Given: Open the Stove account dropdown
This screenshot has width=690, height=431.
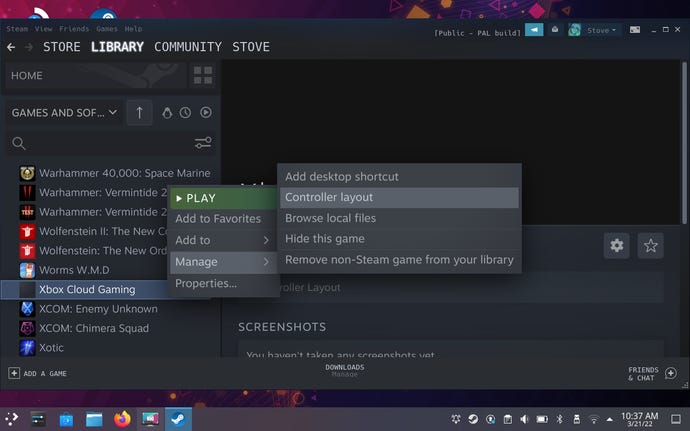Looking at the screenshot, I should point(601,30).
